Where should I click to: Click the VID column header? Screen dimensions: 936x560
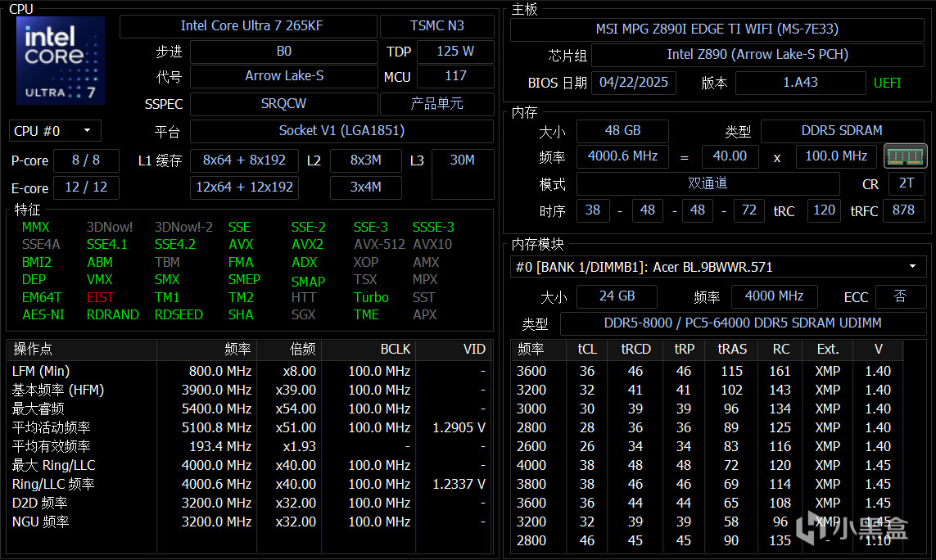pos(453,350)
